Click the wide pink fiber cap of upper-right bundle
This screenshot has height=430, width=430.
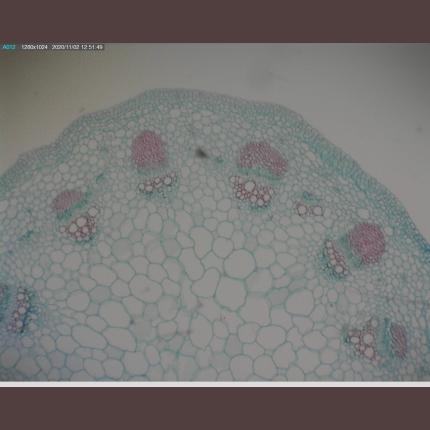[x=263, y=159]
